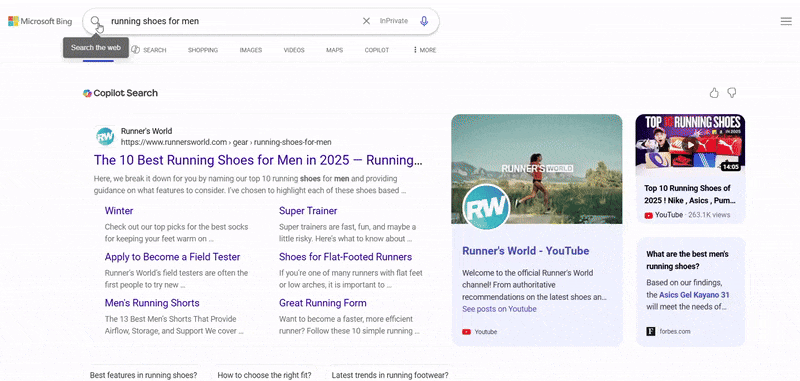800x381 pixels.
Task: Click the Microsoft Bing logo
Action: click(40, 21)
